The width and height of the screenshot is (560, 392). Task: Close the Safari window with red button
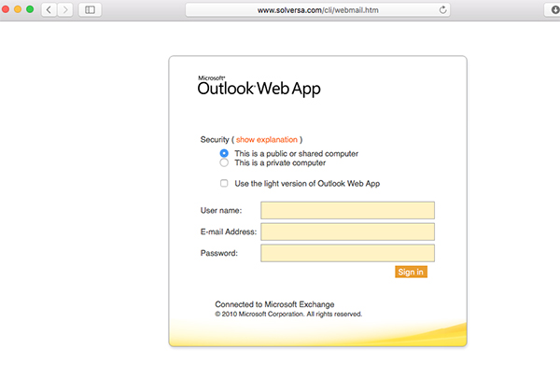tap(6, 9)
